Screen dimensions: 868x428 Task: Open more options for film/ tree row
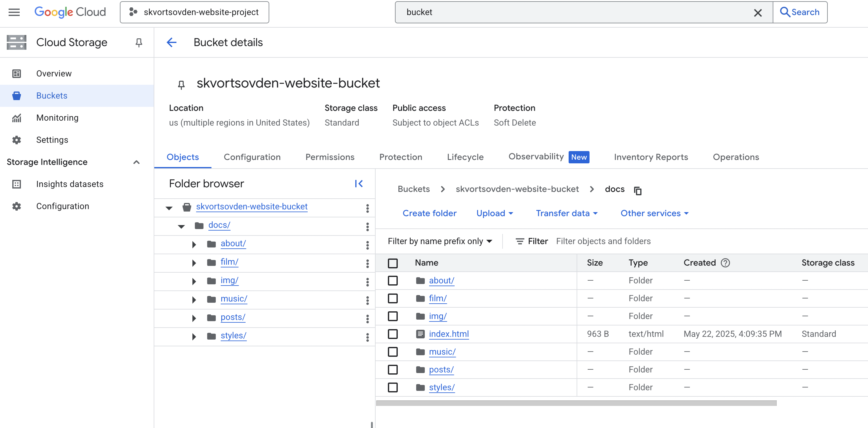point(367,263)
